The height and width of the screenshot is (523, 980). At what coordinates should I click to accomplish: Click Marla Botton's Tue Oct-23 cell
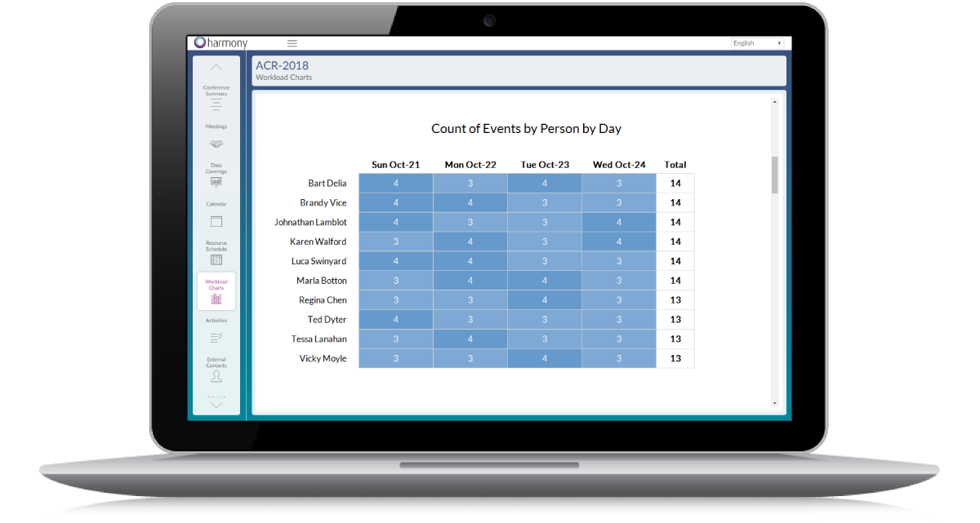pos(545,281)
